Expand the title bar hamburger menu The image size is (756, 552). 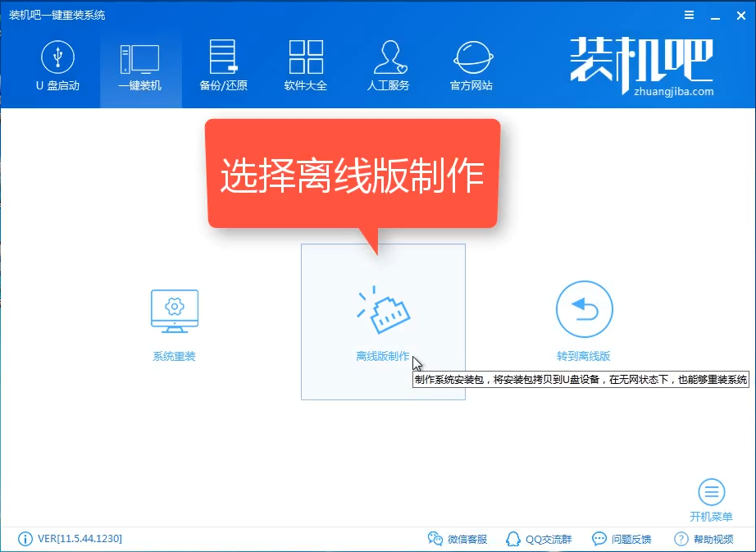pos(689,15)
